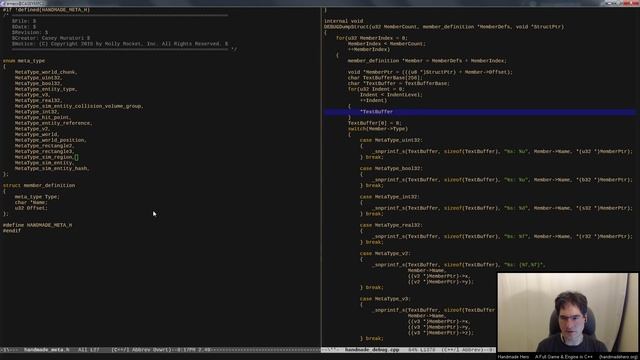Click the handmade_debug.cpp mode line

pyautogui.click(x=409, y=350)
